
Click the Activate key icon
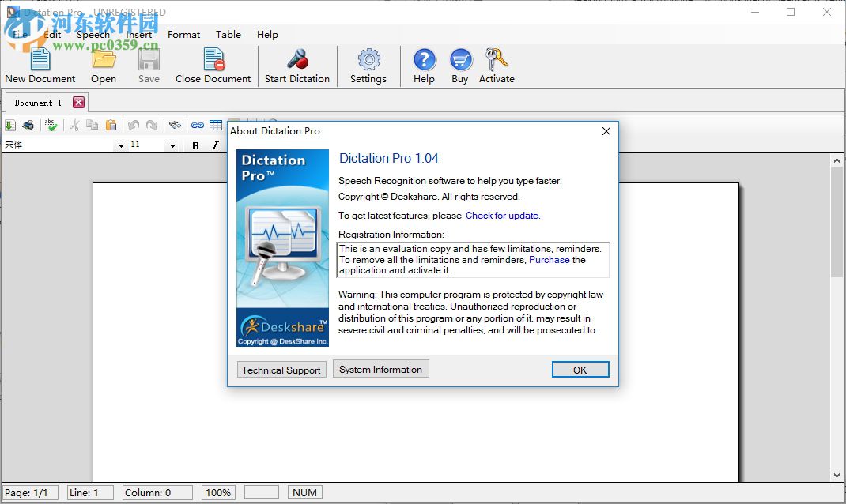(497, 65)
